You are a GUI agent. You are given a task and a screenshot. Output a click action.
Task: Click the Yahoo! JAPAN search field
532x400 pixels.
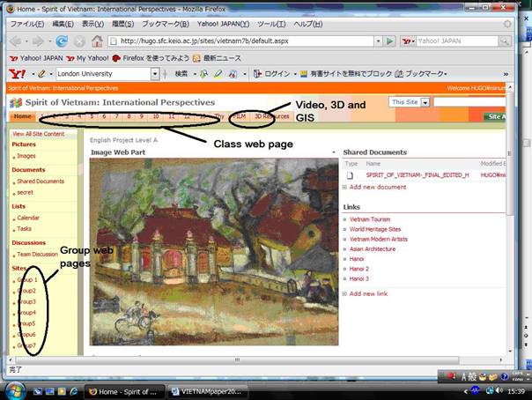point(456,41)
